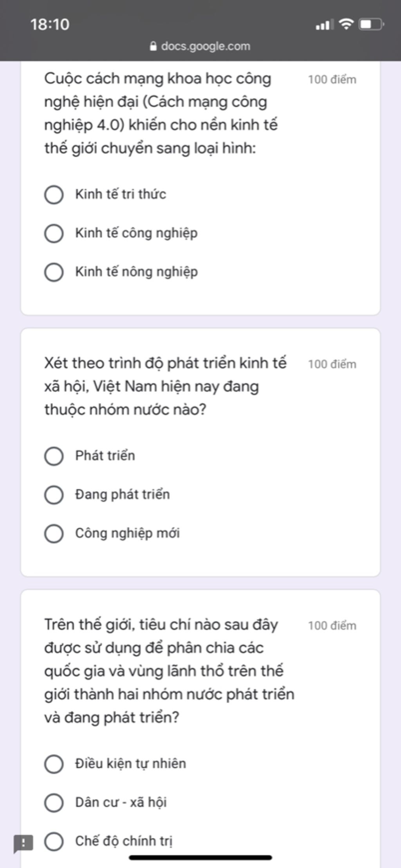401x868 pixels.
Task: Pick the 'Kinh tế nông nghiệp' option
Action: coord(54,272)
